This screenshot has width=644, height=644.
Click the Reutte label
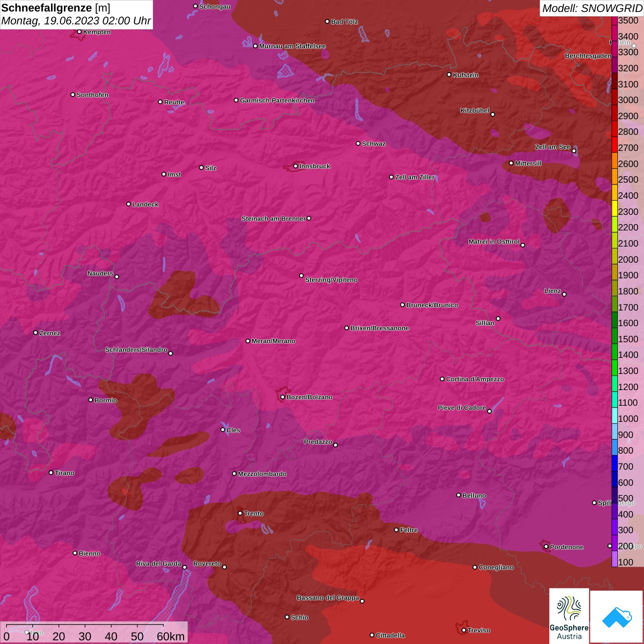[x=174, y=102]
